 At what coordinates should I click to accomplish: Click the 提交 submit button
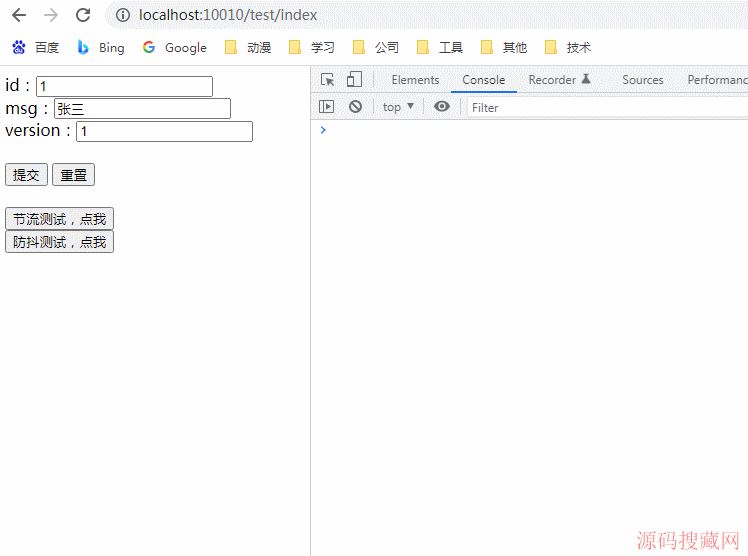click(26, 175)
